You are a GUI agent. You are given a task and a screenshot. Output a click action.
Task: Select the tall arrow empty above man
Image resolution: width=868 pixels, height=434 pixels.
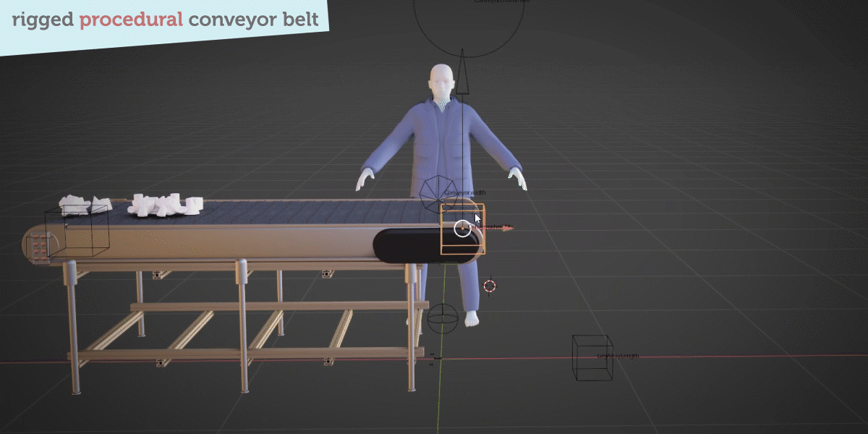tap(463, 72)
